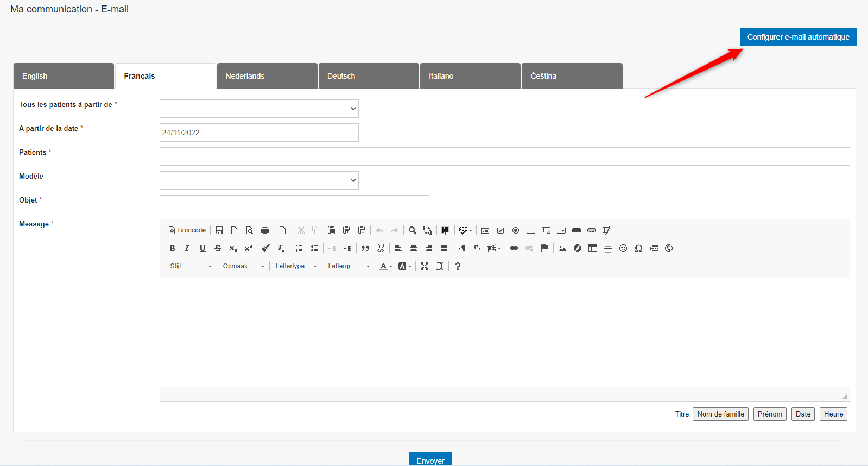Toggle italic formatting
Screen dimensions: 868x466
coord(187,248)
